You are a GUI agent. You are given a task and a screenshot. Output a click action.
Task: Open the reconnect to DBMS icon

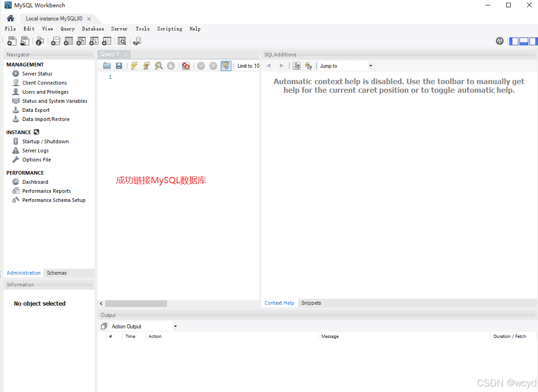tap(137, 41)
